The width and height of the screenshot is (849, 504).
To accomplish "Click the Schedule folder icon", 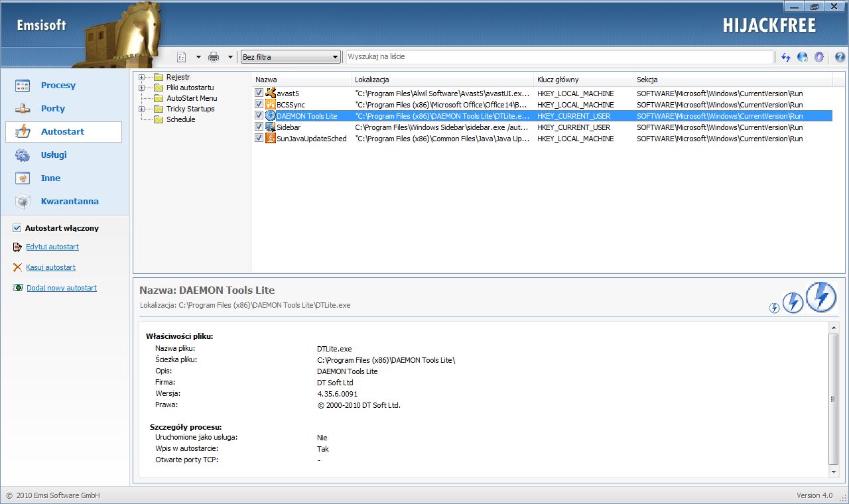I will click(159, 119).
